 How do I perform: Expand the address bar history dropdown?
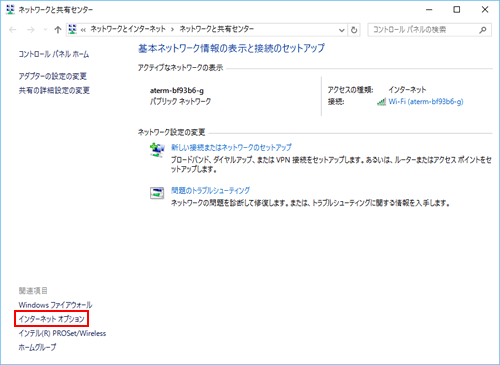coord(342,30)
